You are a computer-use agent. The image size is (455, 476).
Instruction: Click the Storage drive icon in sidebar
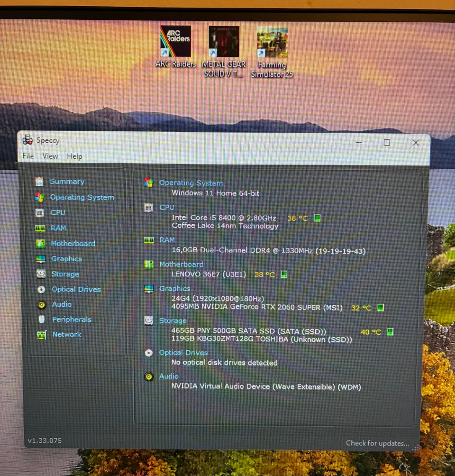(41, 274)
